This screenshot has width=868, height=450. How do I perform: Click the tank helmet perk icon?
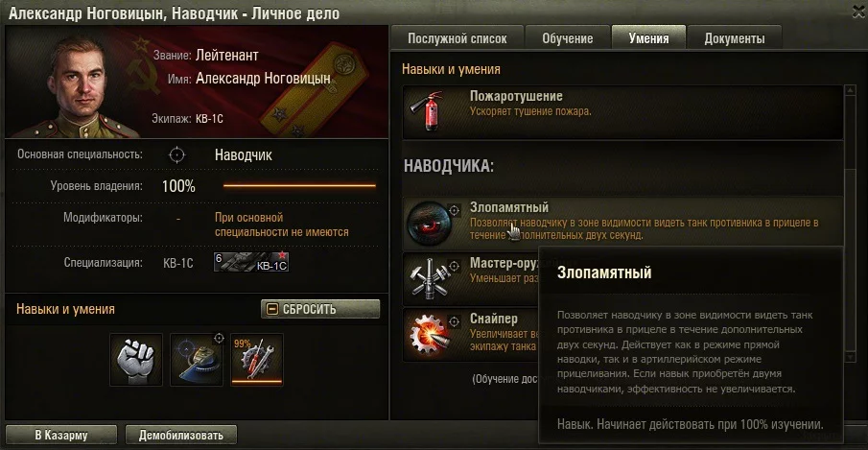(x=197, y=359)
